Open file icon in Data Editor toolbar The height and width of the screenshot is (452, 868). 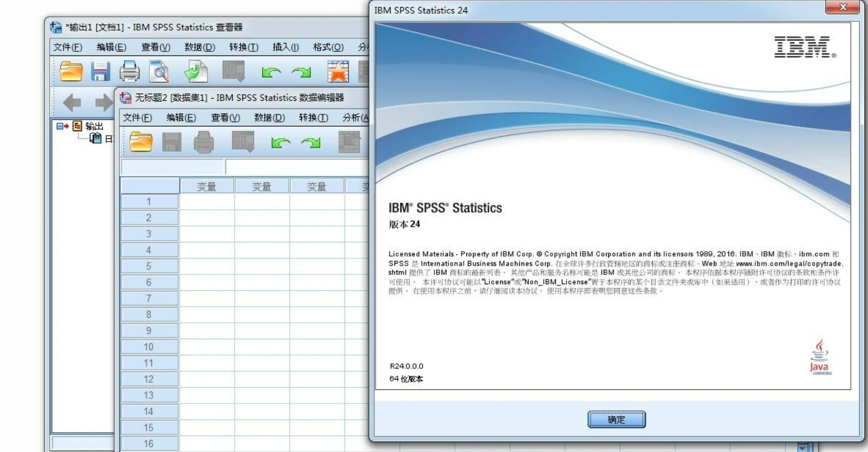(141, 142)
